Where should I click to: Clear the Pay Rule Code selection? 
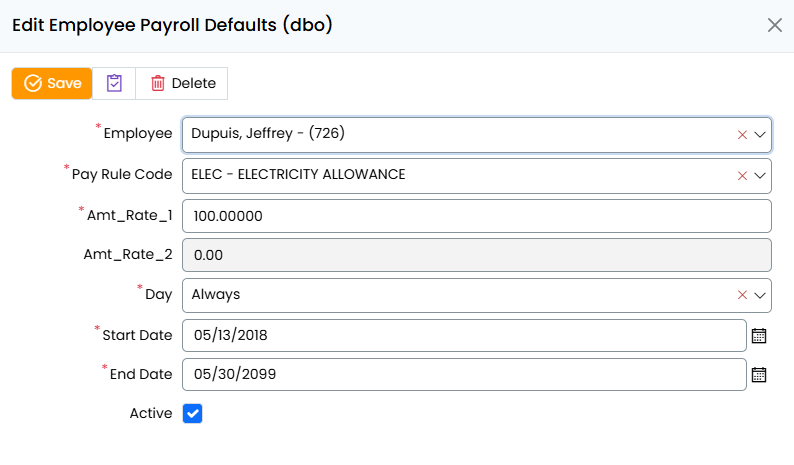click(x=742, y=175)
